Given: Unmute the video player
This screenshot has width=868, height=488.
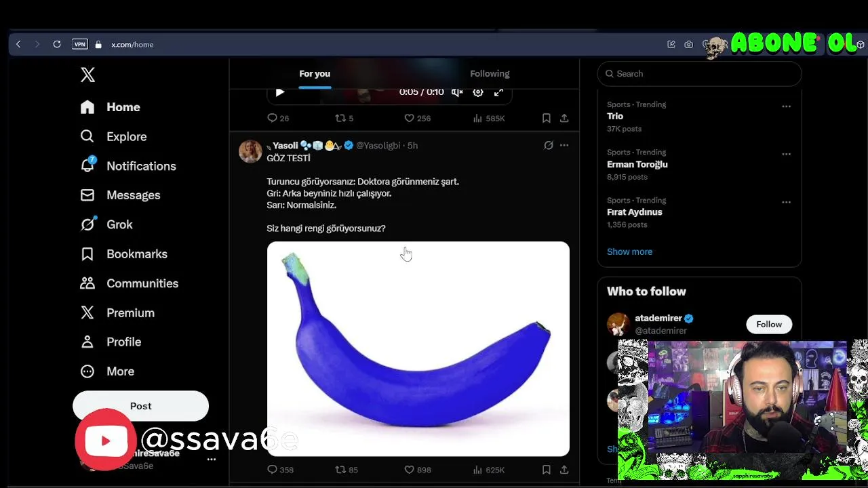Looking at the screenshot, I should coord(457,92).
